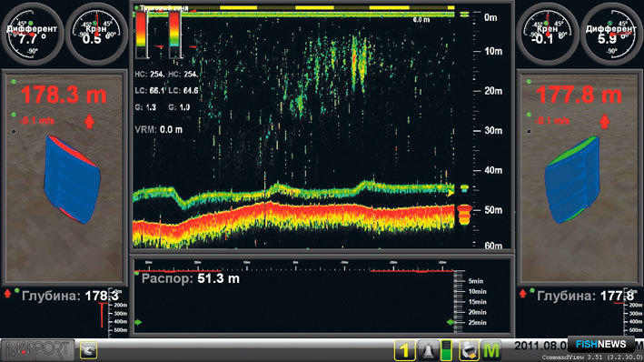Toggle green status dot in left door panel
644x362 pixels.
click(14, 82)
